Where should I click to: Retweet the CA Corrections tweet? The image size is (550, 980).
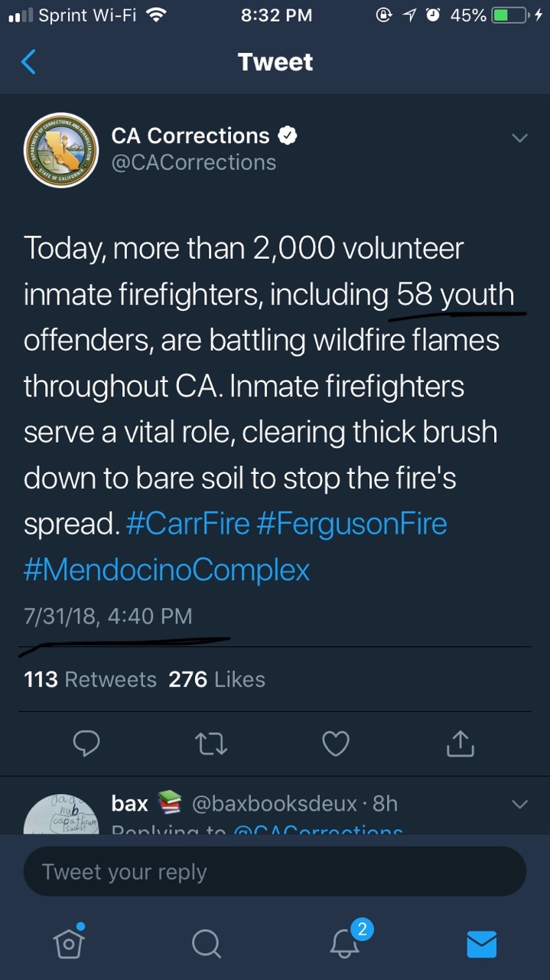pyautogui.click(x=210, y=742)
